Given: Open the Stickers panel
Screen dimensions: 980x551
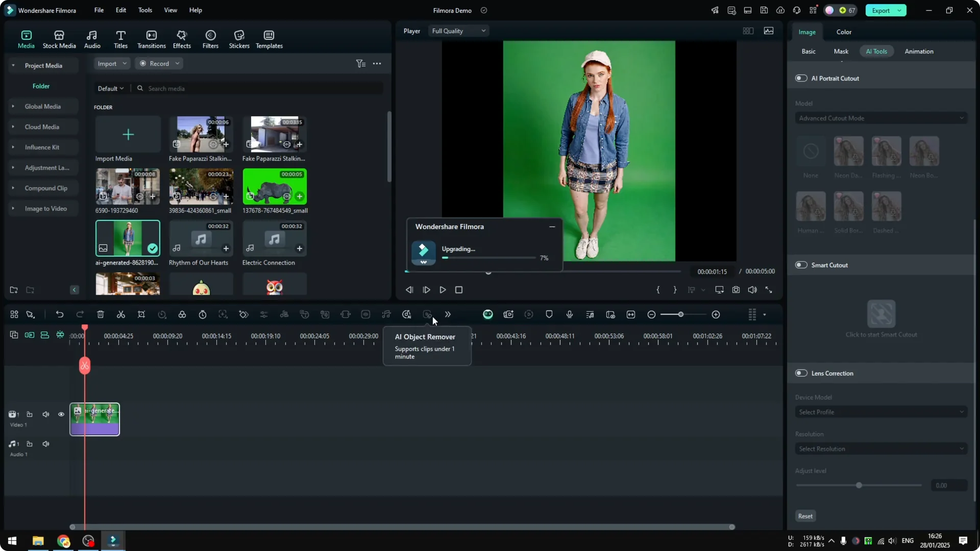Looking at the screenshot, I should (239, 38).
